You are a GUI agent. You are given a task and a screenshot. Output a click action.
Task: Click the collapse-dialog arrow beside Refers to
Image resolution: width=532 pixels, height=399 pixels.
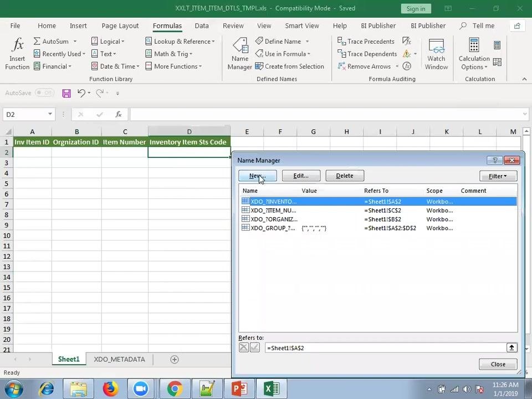[511, 347]
